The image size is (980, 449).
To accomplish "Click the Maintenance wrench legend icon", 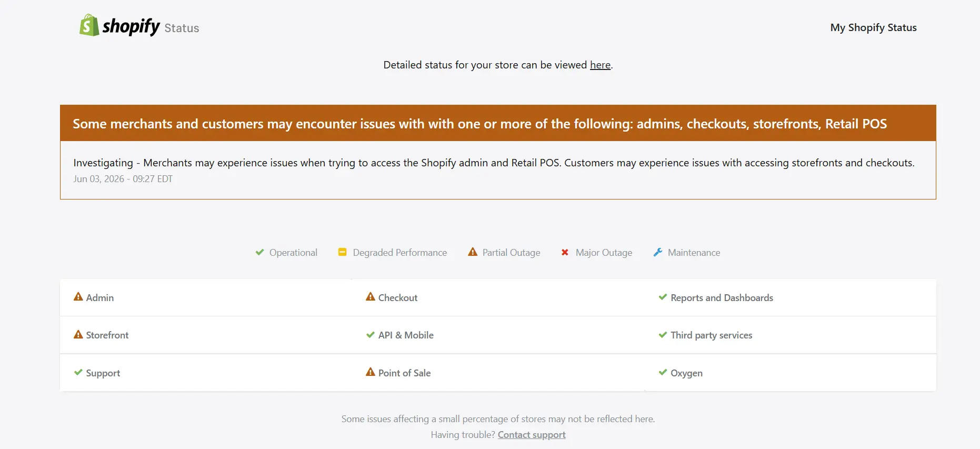I will pyautogui.click(x=657, y=252).
